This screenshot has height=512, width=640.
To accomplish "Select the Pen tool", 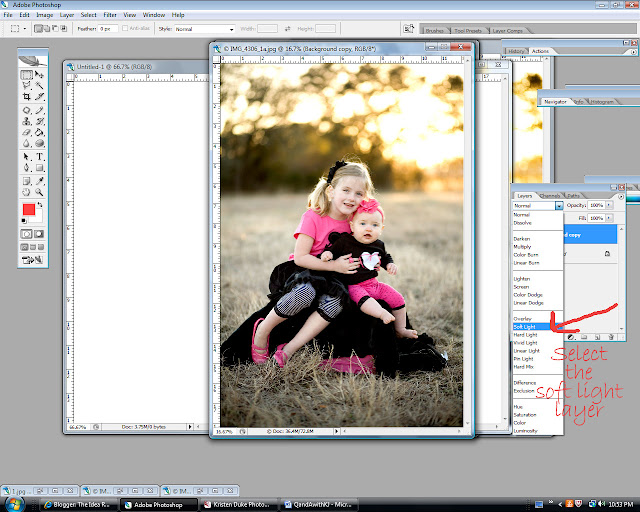I will pyautogui.click(x=27, y=167).
